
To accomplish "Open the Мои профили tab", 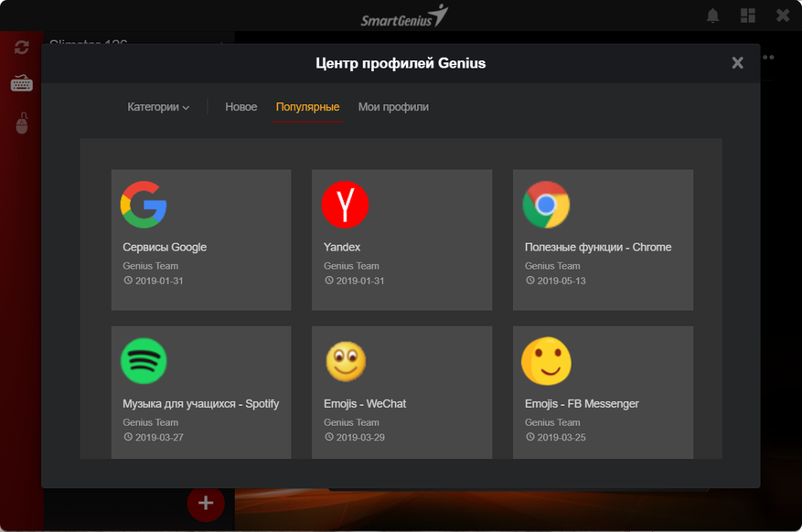I will click(393, 107).
